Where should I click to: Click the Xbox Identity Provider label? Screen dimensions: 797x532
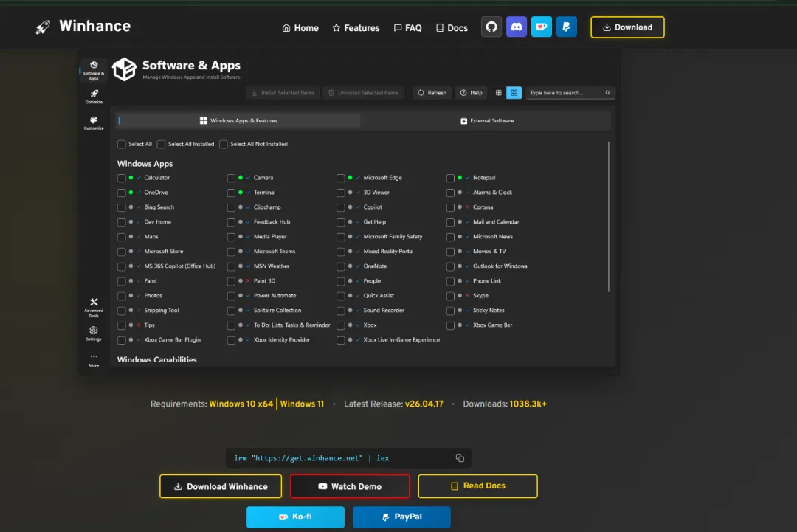[x=282, y=340]
